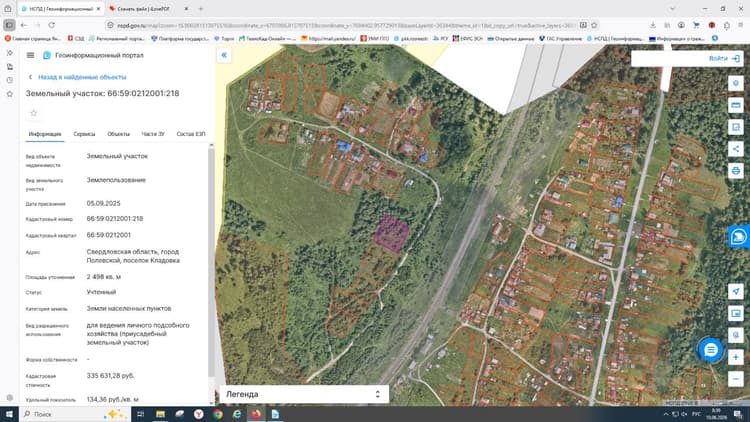The width and height of the screenshot is (750, 422).
Task: Open the Открытые данные bookmark
Action: click(x=510, y=38)
